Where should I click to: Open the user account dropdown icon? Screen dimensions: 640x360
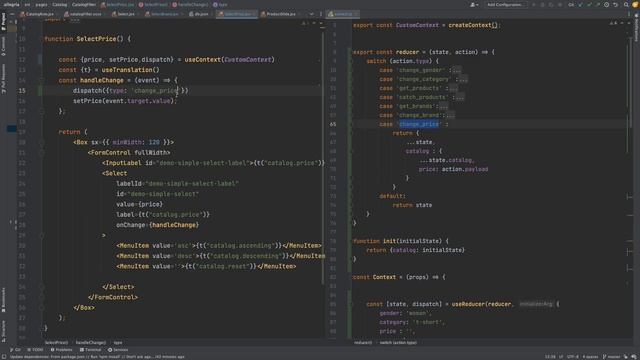[x=473, y=4]
